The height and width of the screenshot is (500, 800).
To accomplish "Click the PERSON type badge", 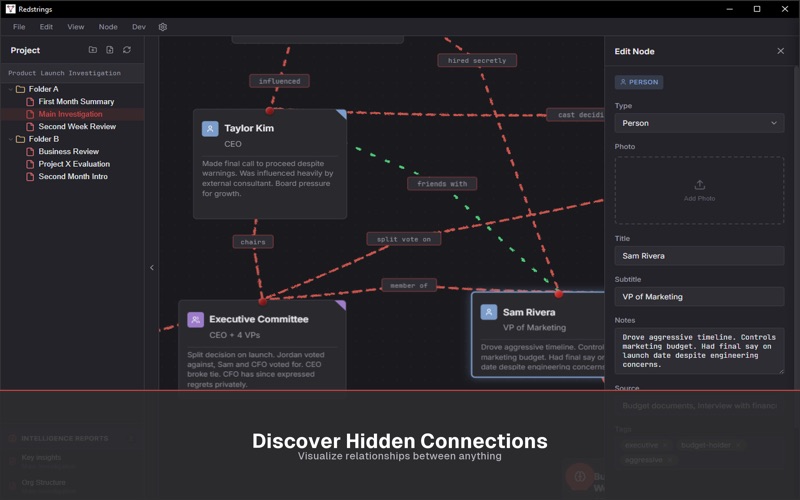I will click(x=639, y=82).
